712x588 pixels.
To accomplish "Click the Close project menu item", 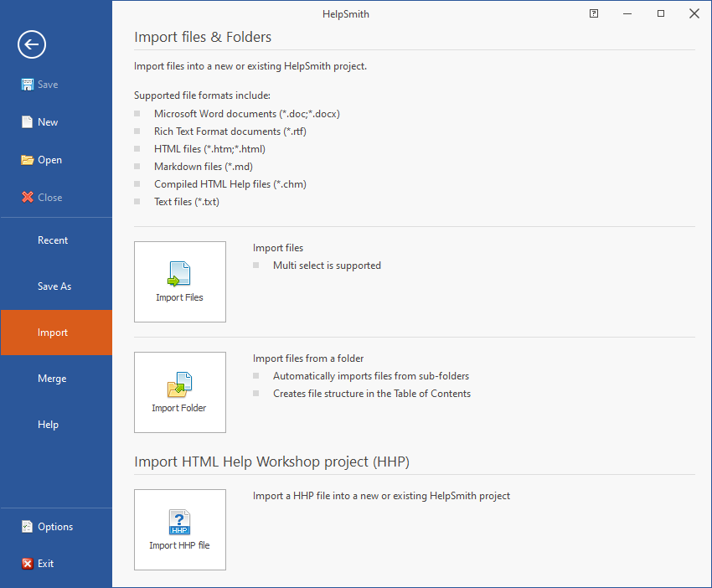I will tap(49, 198).
